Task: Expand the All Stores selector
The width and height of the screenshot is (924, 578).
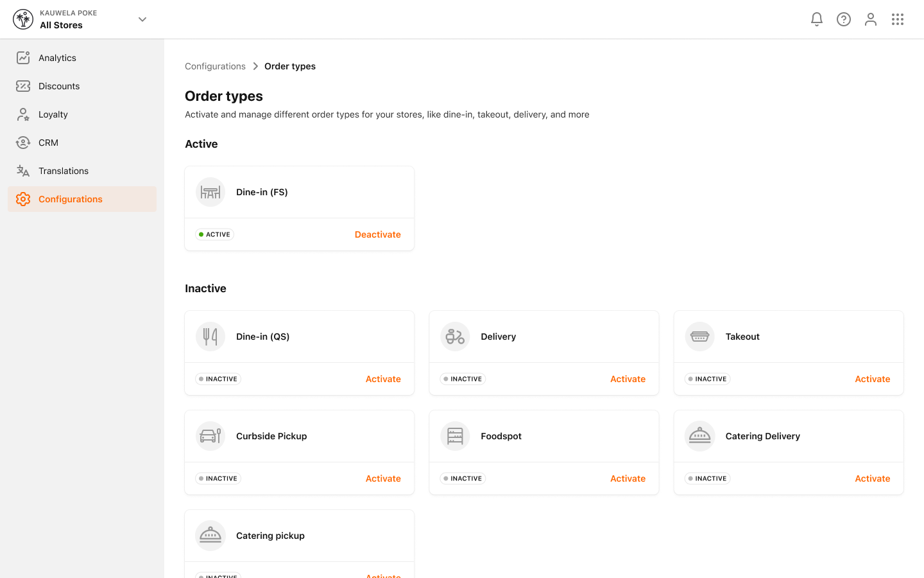Action: (142, 19)
